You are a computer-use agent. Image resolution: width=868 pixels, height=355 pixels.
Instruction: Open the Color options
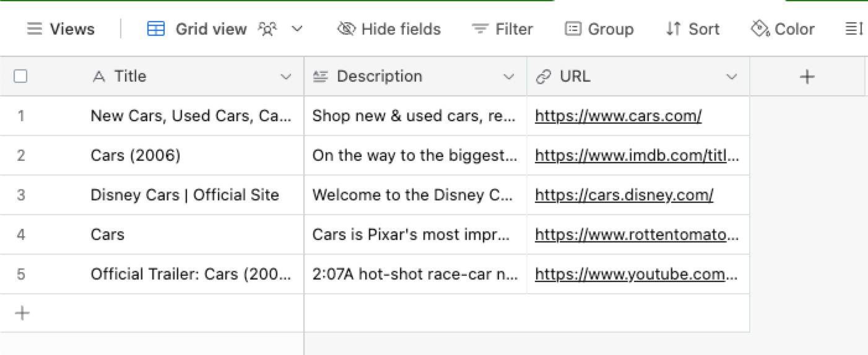783,29
